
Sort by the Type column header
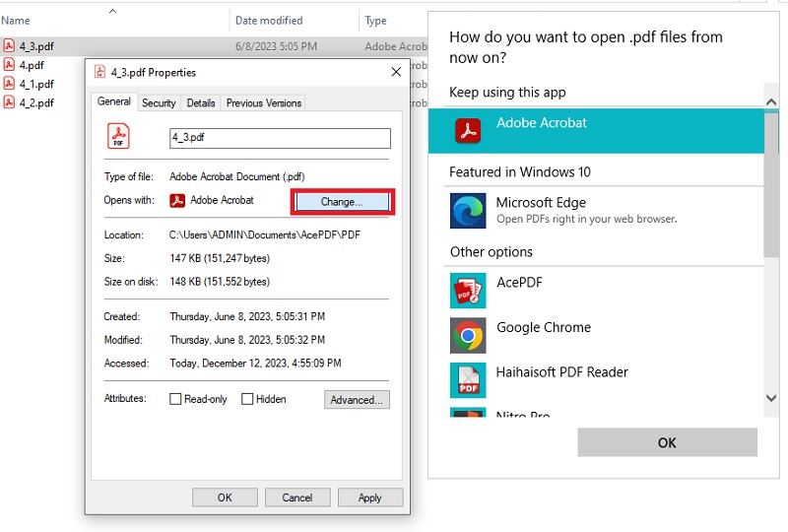376,21
